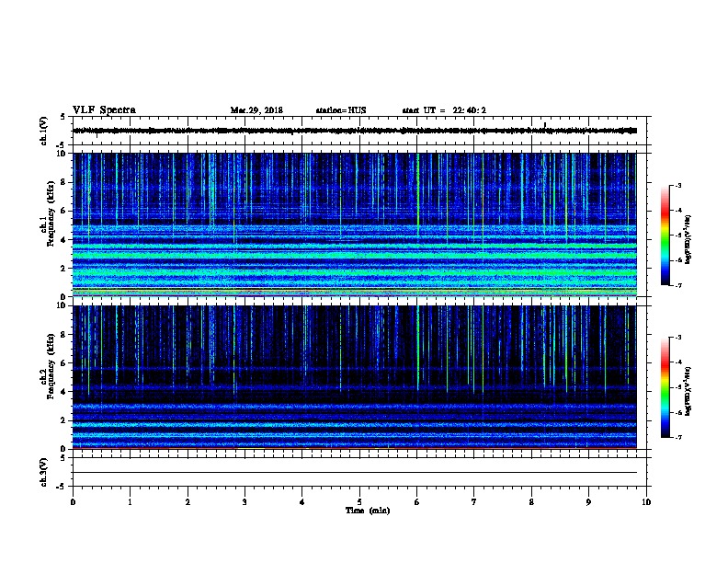
Task: Click time axis tick label "5"
Action: coord(359,502)
